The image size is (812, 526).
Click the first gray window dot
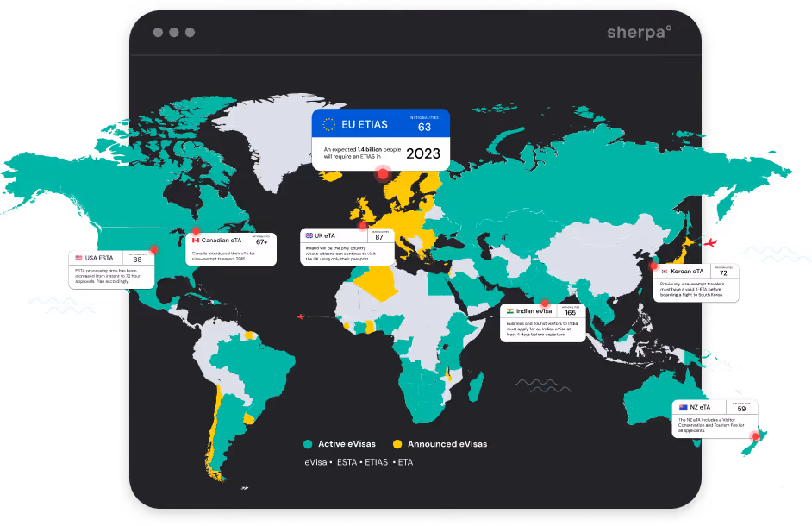tap(158, 33)
